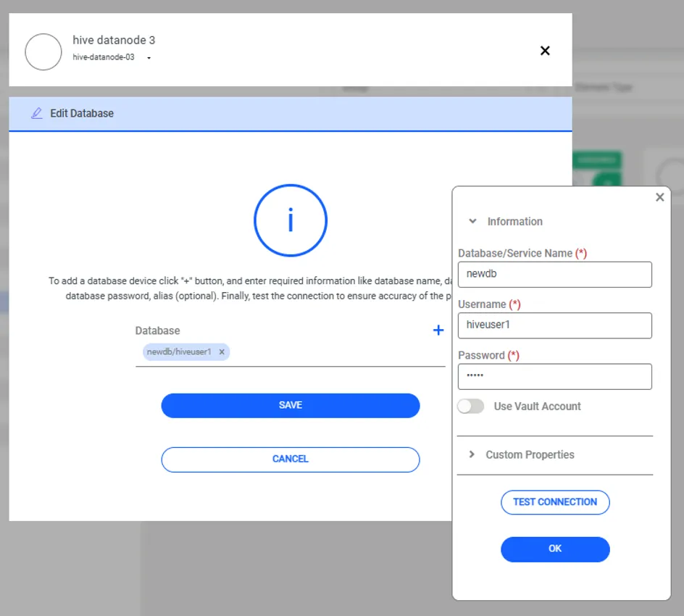Click the newdb/hiveuser1 database chip label
Viewport: 684px width, 616px height.
click(x=179, y=352)
